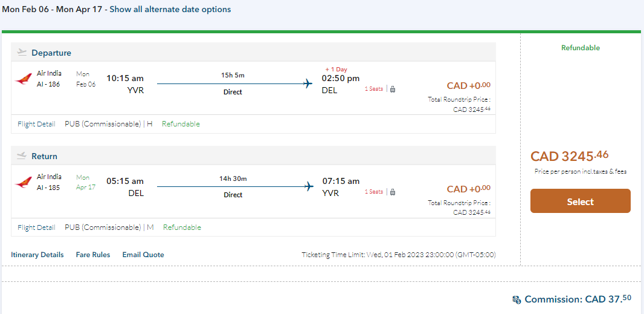This screenshot has height=314, width=644.
Task: Click the green Refundable label above price
Action: [x=580, y=48]
